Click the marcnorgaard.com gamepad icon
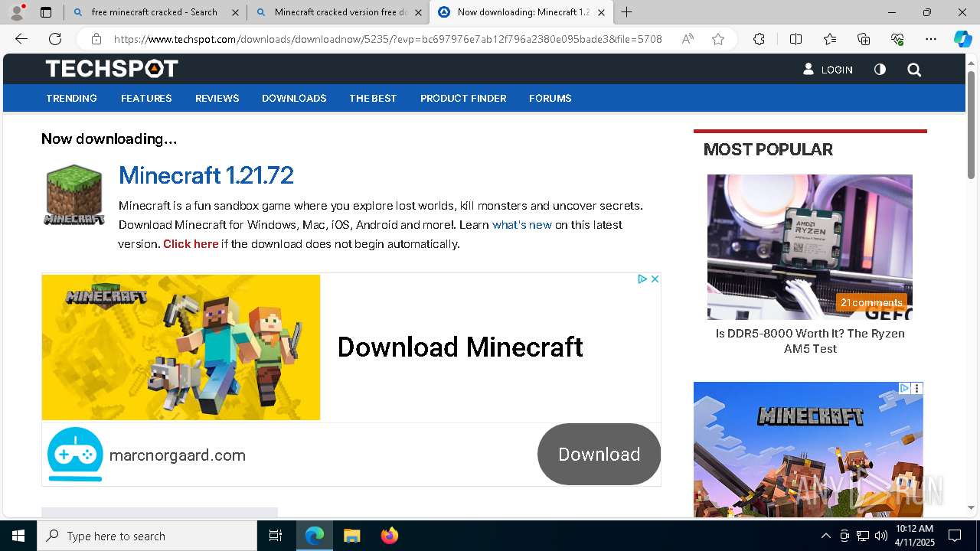This screenshot has height=551, width=980. point(75,455)
